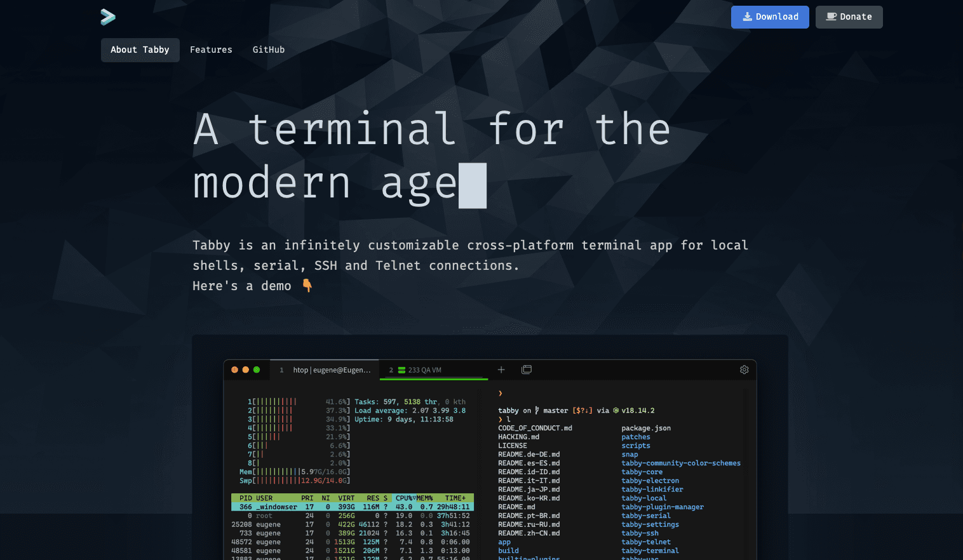Open the GitHub nav link
This screenshot has width=963, height=560.
pyautogui.click(x=269, y=50)
